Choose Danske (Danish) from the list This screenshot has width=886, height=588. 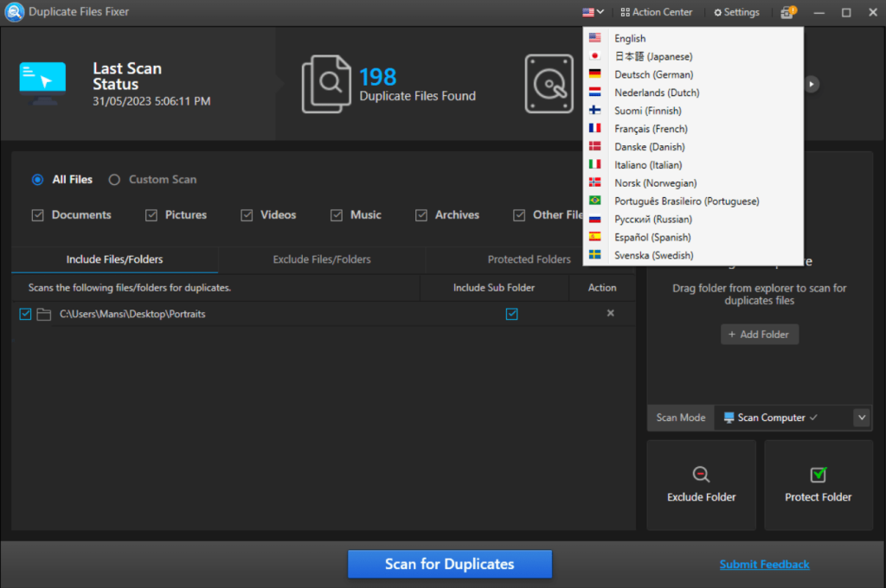tap(693, 146)
